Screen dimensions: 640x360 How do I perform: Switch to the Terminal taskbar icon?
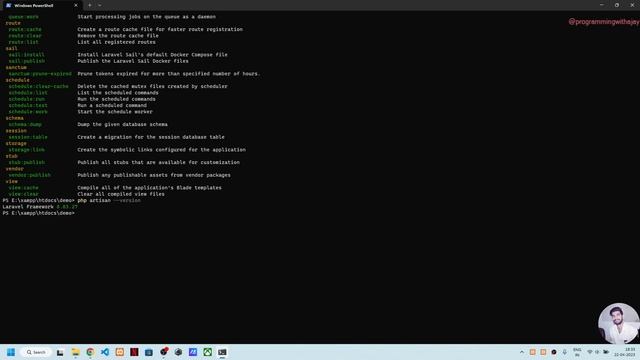coord(222,352)
